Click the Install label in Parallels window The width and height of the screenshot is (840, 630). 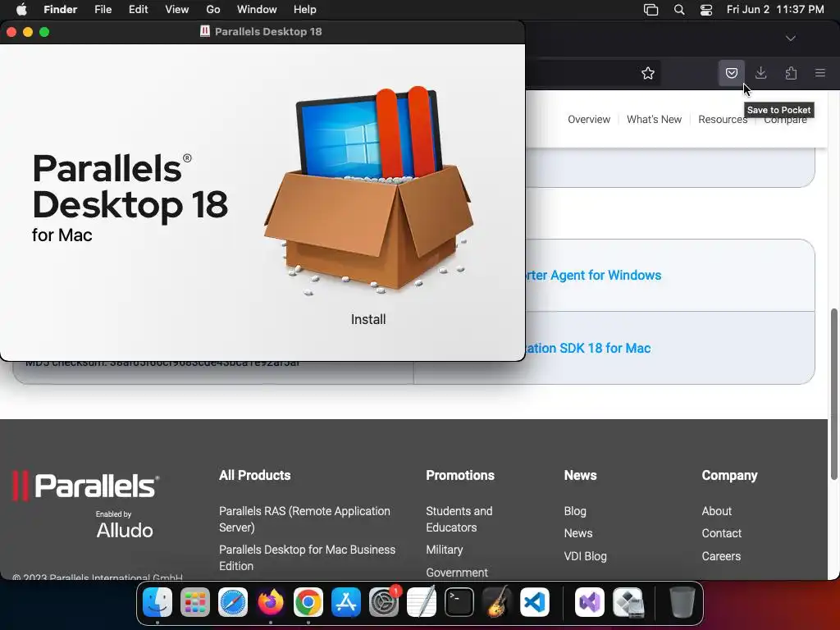point(368,319)
